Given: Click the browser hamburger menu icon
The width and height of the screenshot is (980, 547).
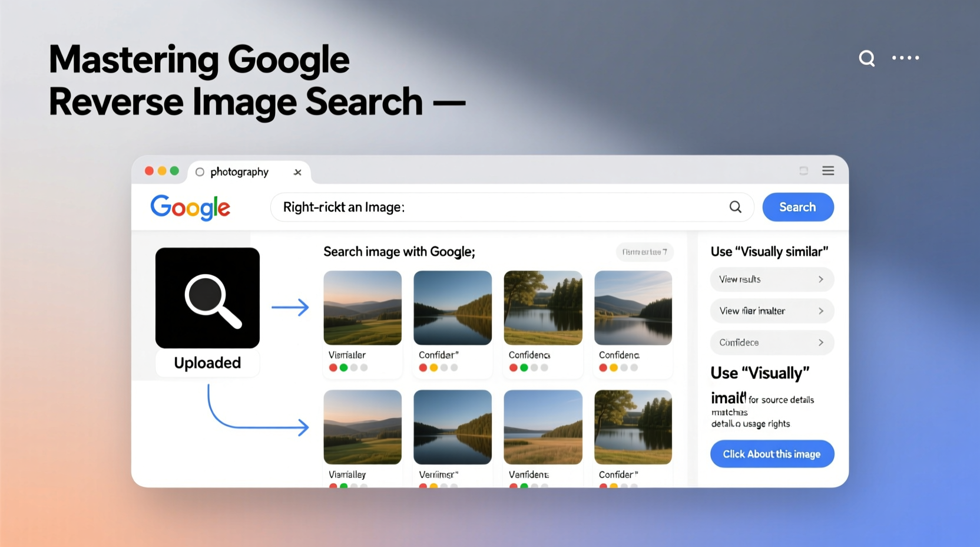Looking at the screenshot, I should click(827, 170).
